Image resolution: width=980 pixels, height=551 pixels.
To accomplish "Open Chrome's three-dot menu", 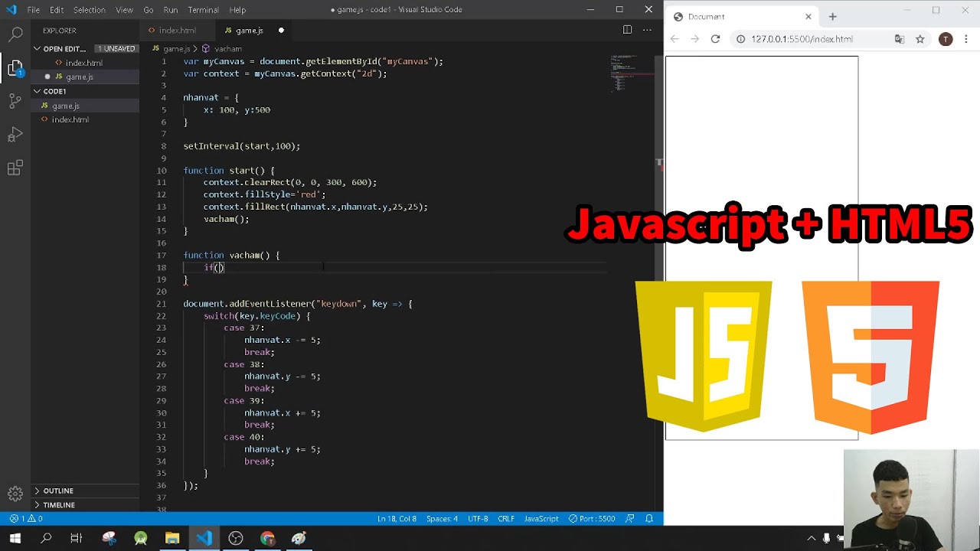I will (x=967, y=39).
